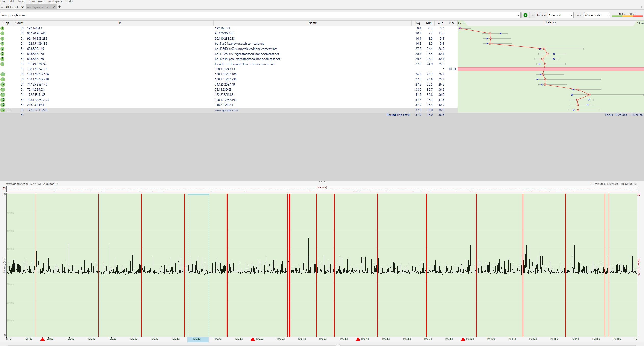Click the green start trace play button
This screenshot has width=644, height=346.
[x=525, y=15]
